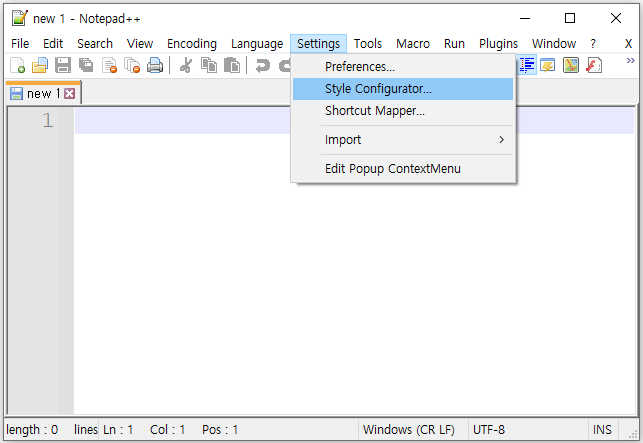Toggle INS insert mode in status bar
Image resolution: width=643 pixels, height=443 pixels.
[603, 429]
